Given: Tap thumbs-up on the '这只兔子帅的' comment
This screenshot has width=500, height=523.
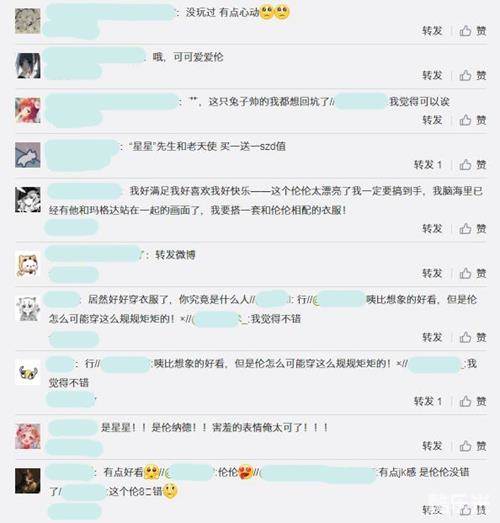Looking at the screenshot, I should tap(473, 120).
